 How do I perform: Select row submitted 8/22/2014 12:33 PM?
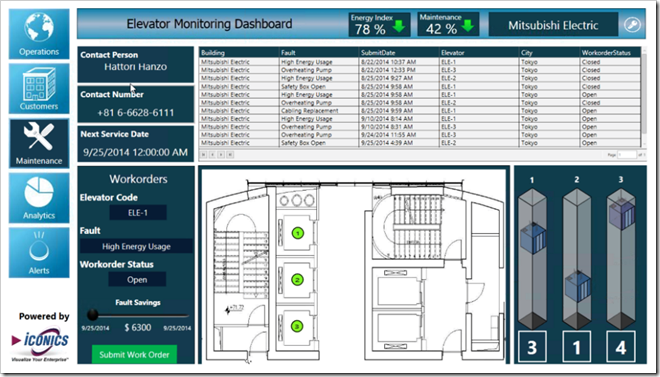(x=420, y=70)
